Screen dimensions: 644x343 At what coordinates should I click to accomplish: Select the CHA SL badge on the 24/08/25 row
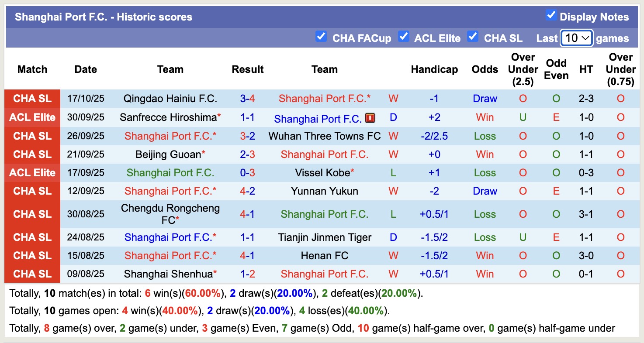pyautogui.click(x=32, y=237)
